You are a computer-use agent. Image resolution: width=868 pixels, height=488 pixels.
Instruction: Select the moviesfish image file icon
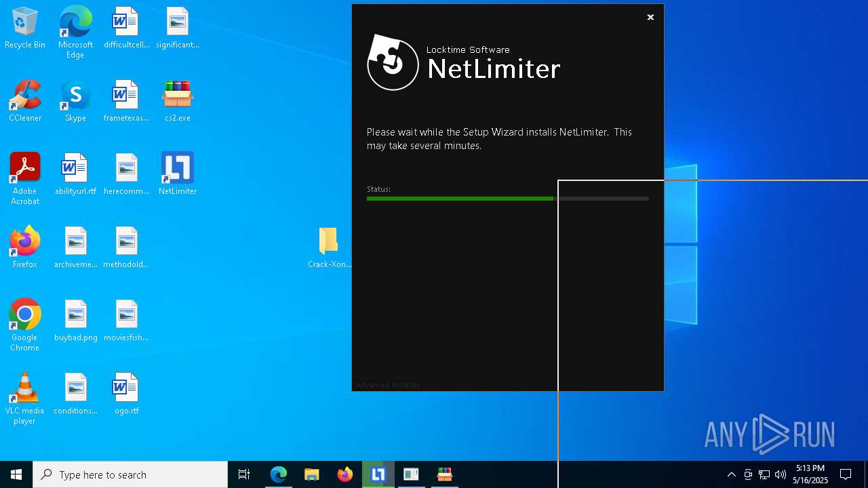[x=126, y=321]
